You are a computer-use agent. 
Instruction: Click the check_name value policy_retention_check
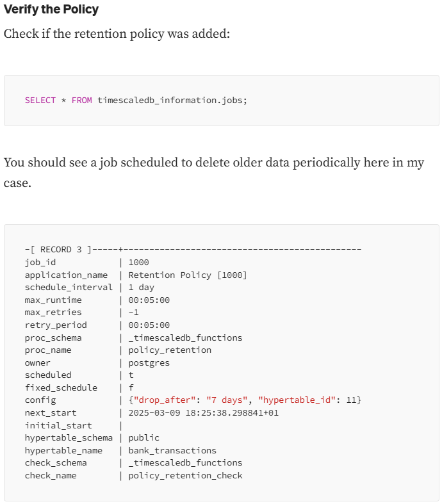pos(185,476)
